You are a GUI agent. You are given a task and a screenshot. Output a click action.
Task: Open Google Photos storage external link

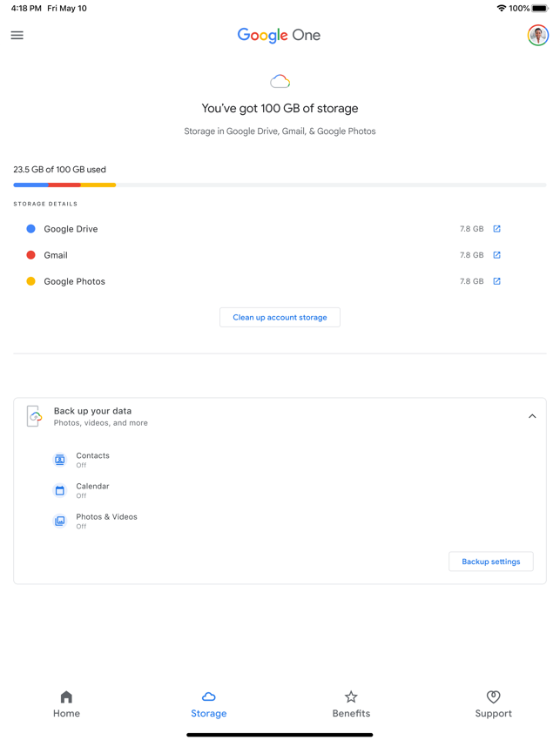496,281
